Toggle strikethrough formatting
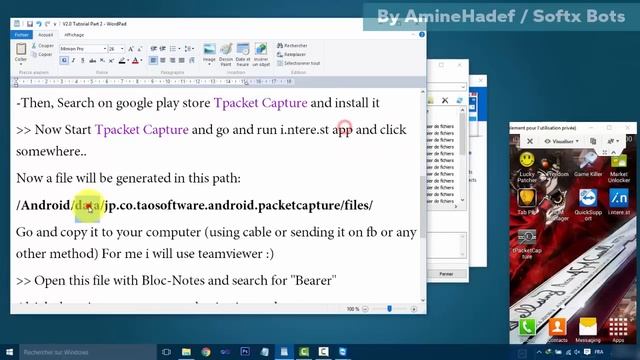 [x=93, y=60]
